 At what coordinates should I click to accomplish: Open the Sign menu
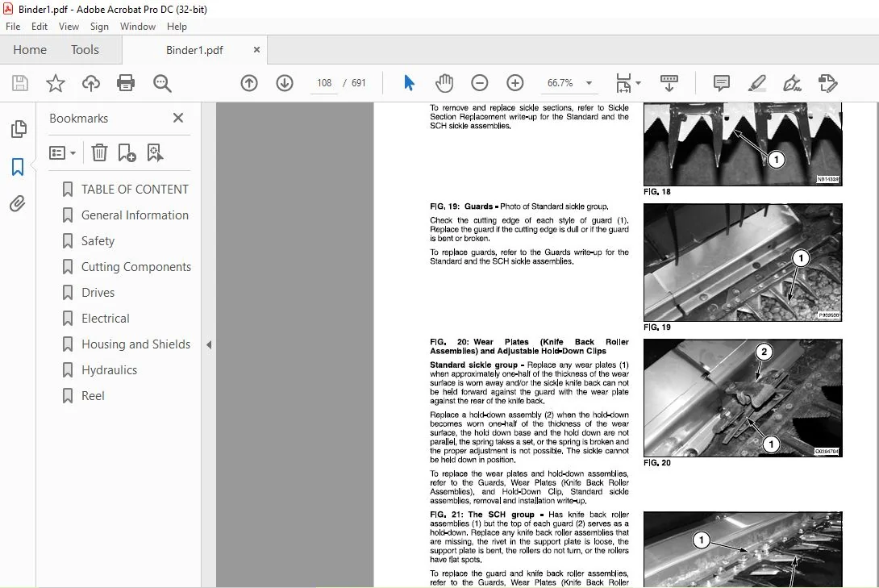coord(99,27)
